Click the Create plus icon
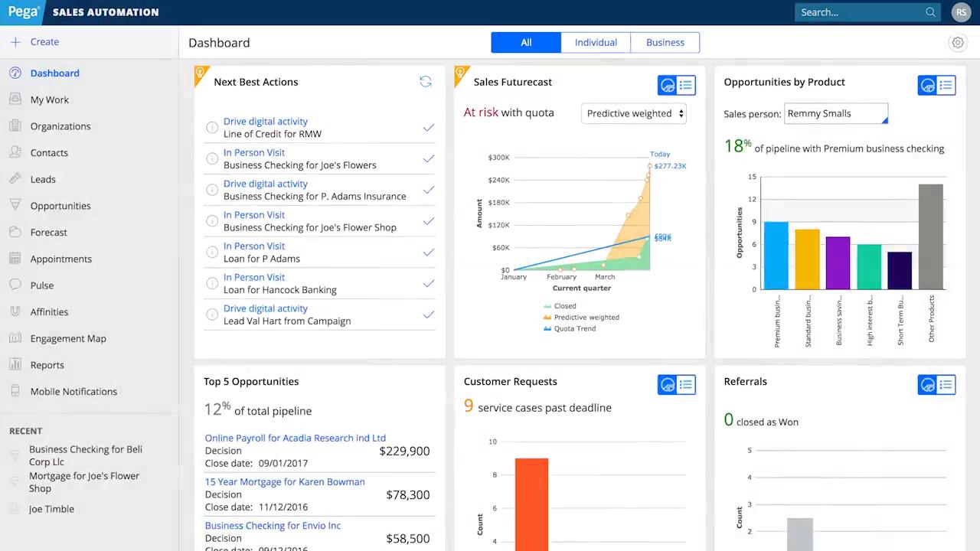This screenshot has height=551, width=980. click(x=15, y=42)
